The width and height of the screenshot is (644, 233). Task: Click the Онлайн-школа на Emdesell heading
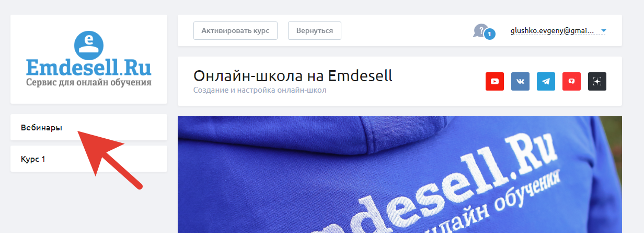point(293,75)
